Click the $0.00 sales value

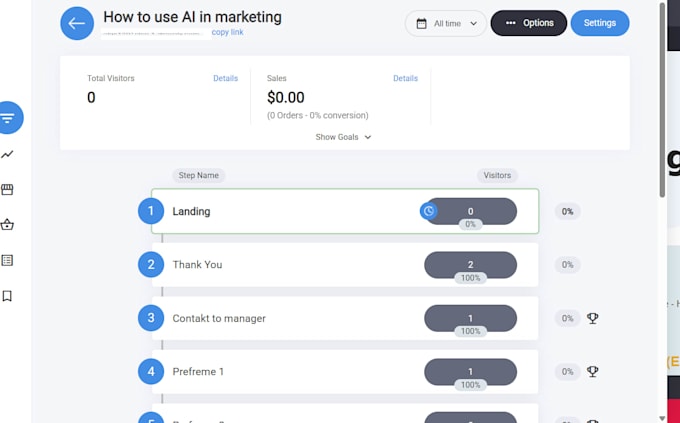(x=285, y=97)
